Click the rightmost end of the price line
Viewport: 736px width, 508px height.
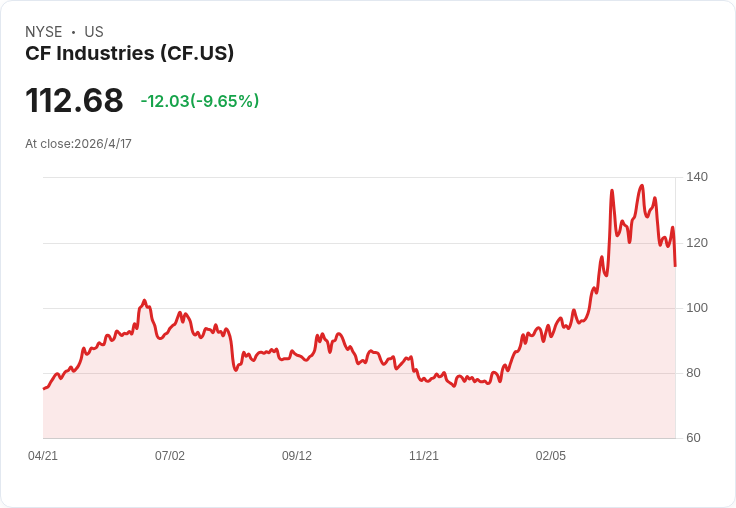click(x=676, y=265)
